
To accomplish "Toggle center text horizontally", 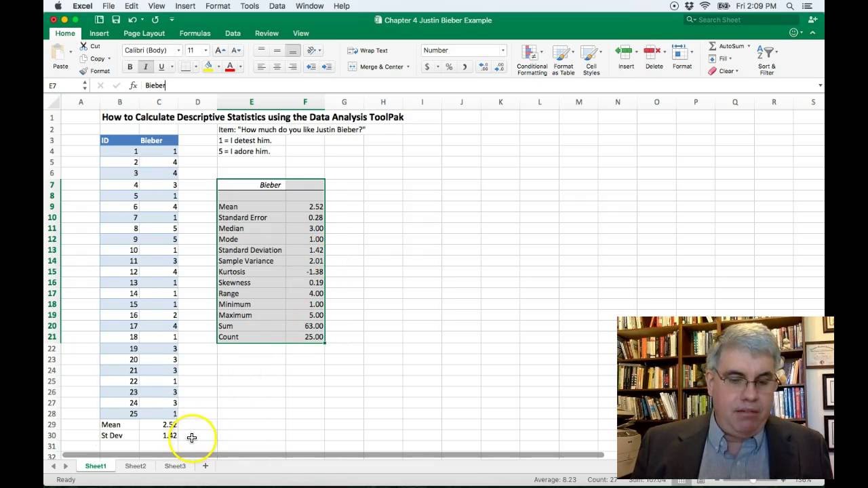I will 277,66.
